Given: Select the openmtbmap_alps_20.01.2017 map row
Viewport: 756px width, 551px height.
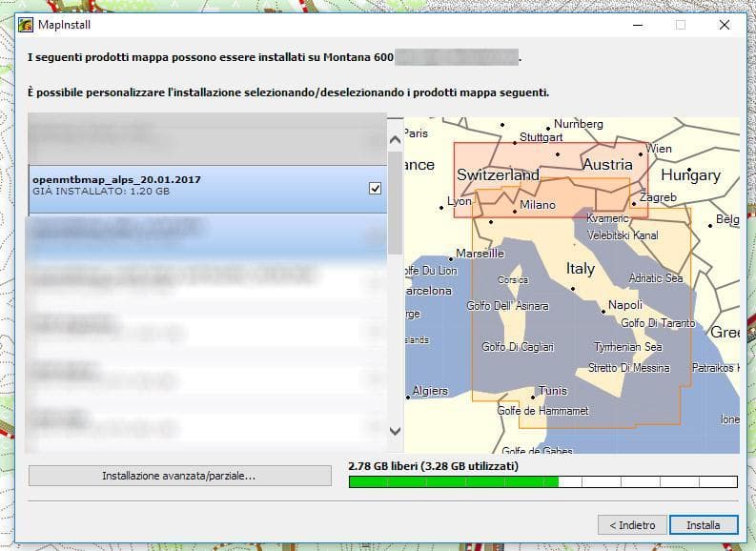Looking at the screenshot, I should (208, 189).
